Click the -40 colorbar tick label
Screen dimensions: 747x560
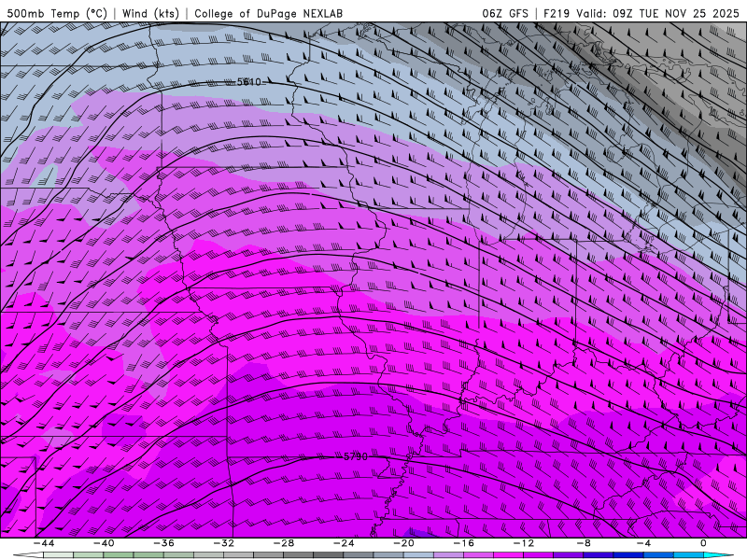click(104, 543)
